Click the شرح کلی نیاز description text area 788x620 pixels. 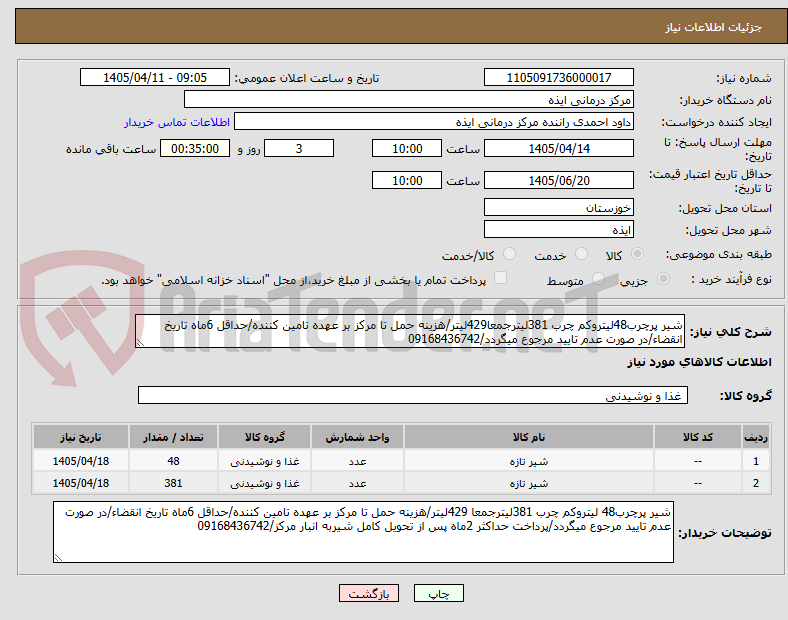[410, 332]
